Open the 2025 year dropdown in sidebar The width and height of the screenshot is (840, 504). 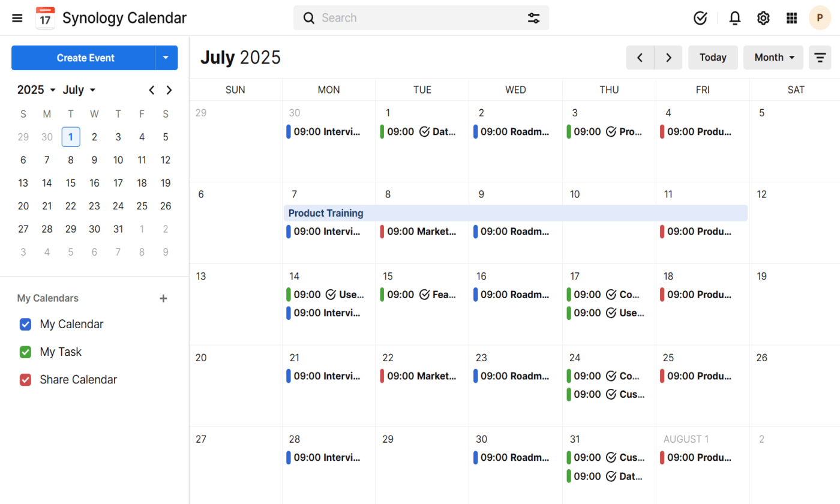[x=36, y=90]
